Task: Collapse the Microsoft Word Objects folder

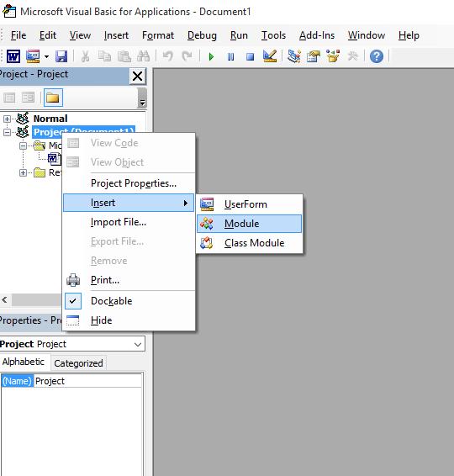Action: (x=23, y=146)
